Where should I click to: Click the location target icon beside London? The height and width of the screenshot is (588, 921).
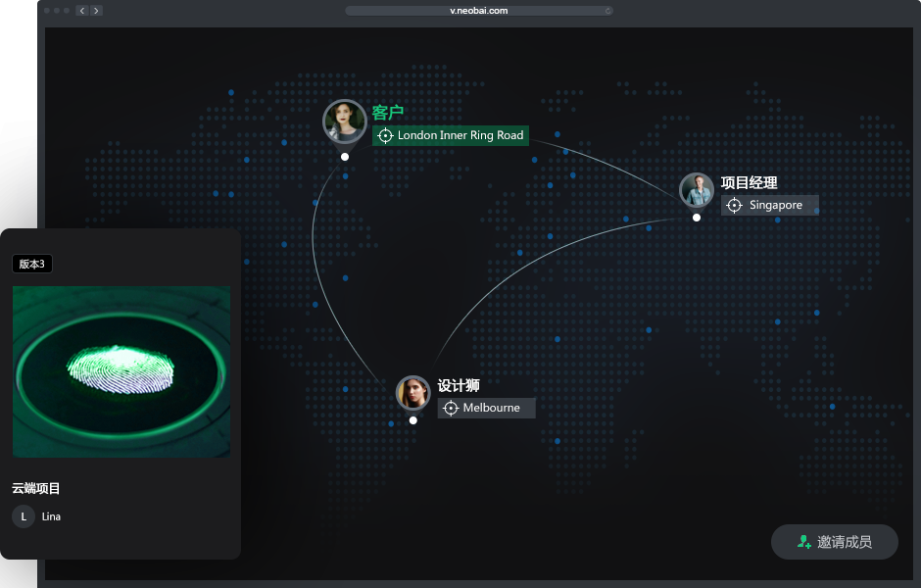pyautogui.click(x=385, y=135)
